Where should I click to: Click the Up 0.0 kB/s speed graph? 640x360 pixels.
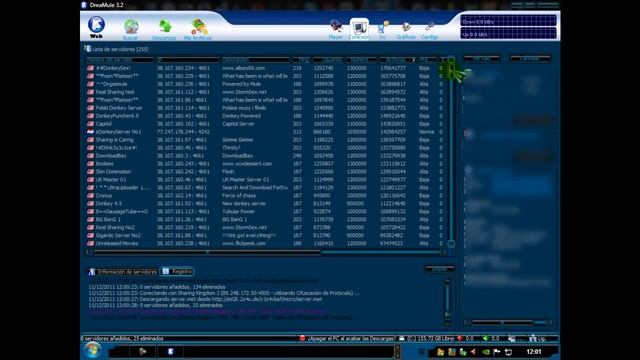(508, 34)
